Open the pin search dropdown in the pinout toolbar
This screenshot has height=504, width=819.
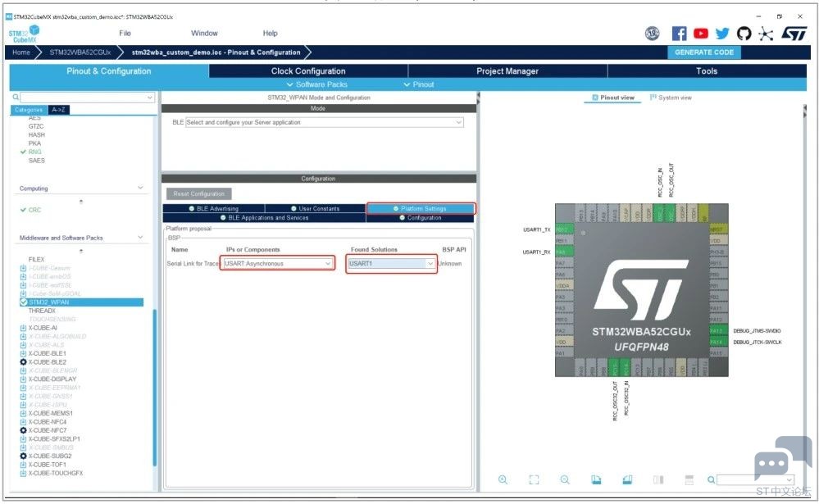[789, 479]
